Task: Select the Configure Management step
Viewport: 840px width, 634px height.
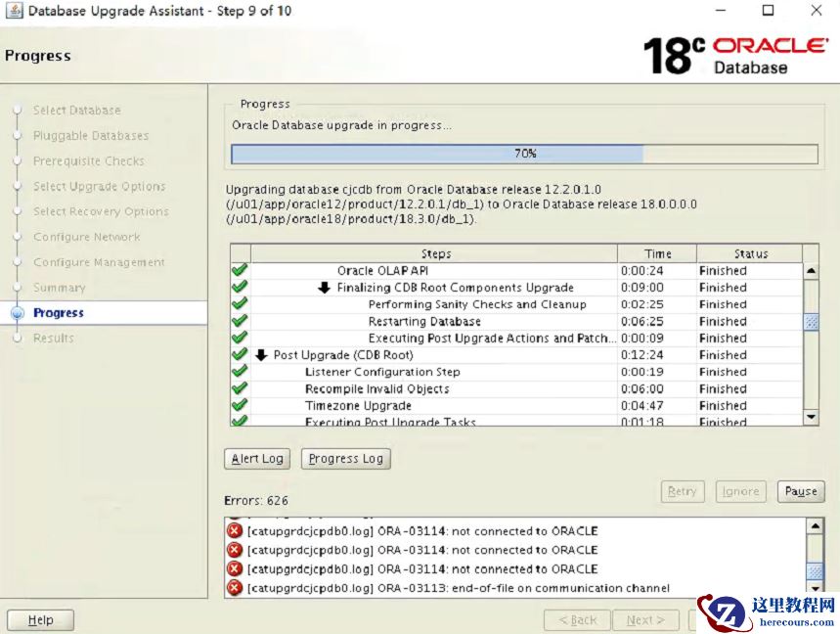Action: (x=99, y=262)
